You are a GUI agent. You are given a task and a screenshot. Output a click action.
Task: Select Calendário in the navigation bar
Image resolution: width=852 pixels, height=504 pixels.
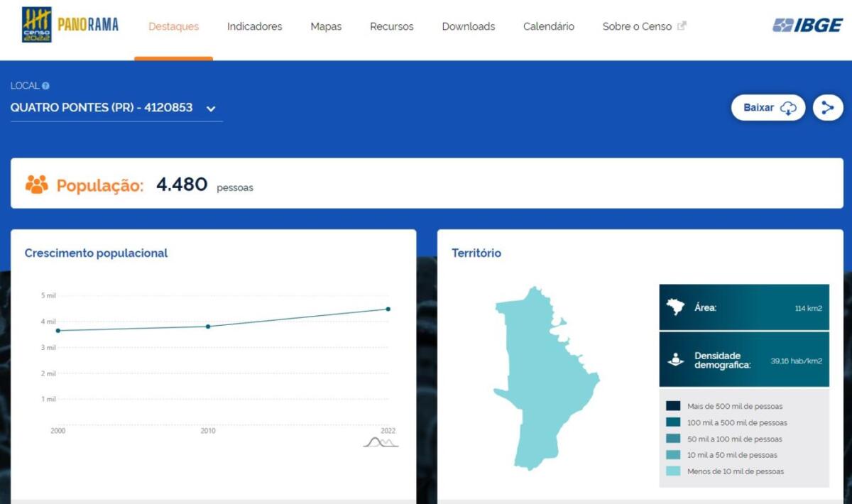548,27
